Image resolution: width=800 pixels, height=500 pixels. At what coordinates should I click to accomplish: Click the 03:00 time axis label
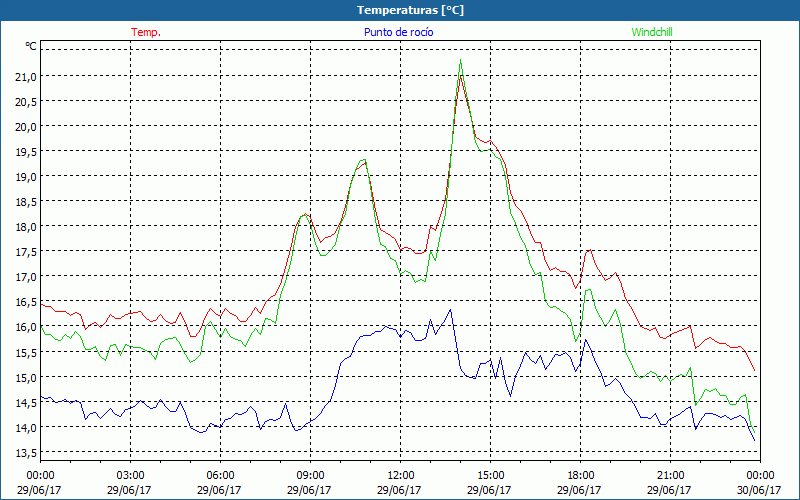(130, 475)
